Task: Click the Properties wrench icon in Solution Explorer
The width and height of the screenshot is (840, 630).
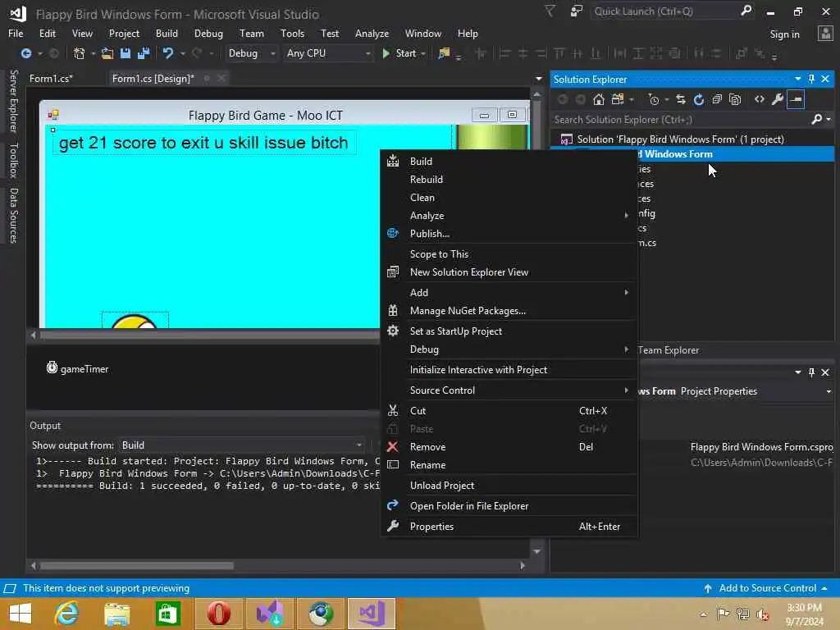Action: click(778, 99)
